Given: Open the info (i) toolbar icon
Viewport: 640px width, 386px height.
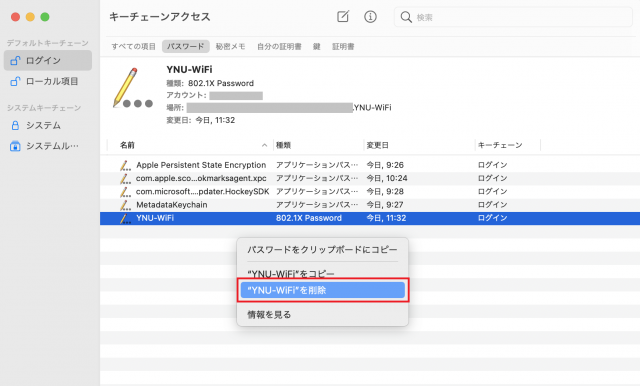Looking at the screenshot, I should 370,17.
